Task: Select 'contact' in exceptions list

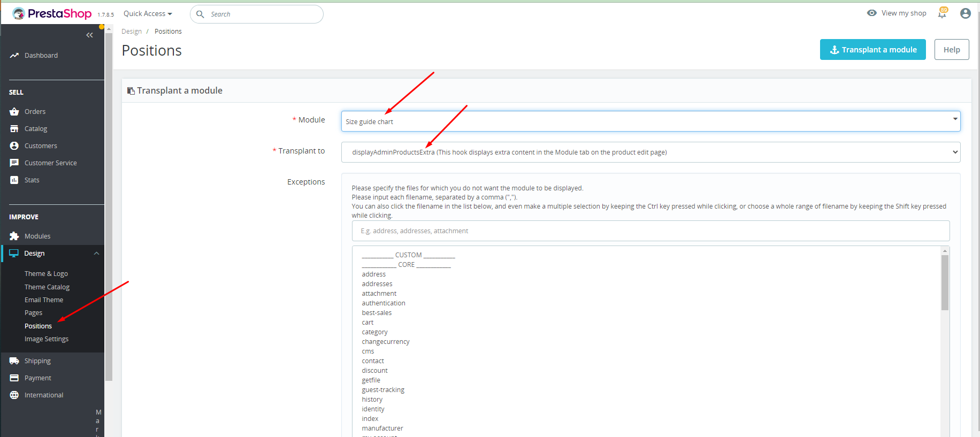Action: (373, 361)
